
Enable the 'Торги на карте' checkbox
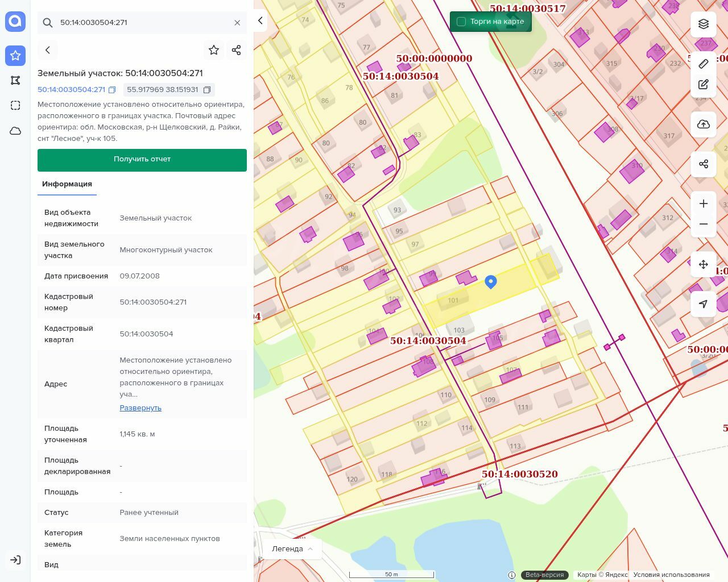point(461,22)
